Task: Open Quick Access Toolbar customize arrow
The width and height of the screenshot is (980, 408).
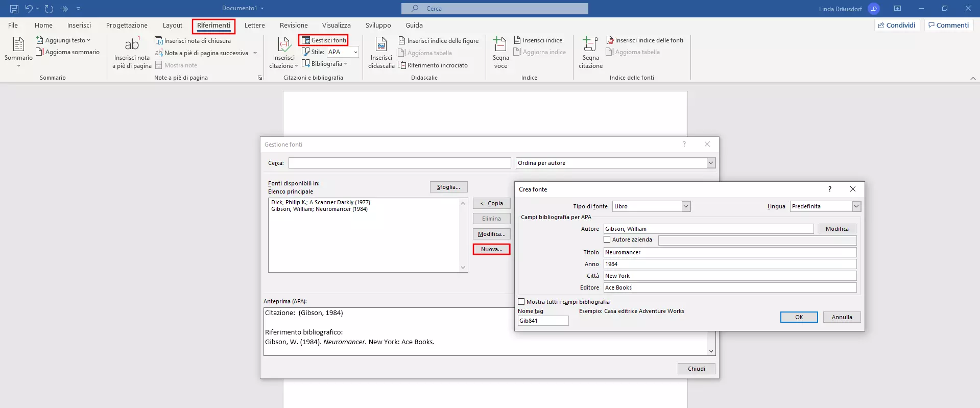Action: (78, 9)
